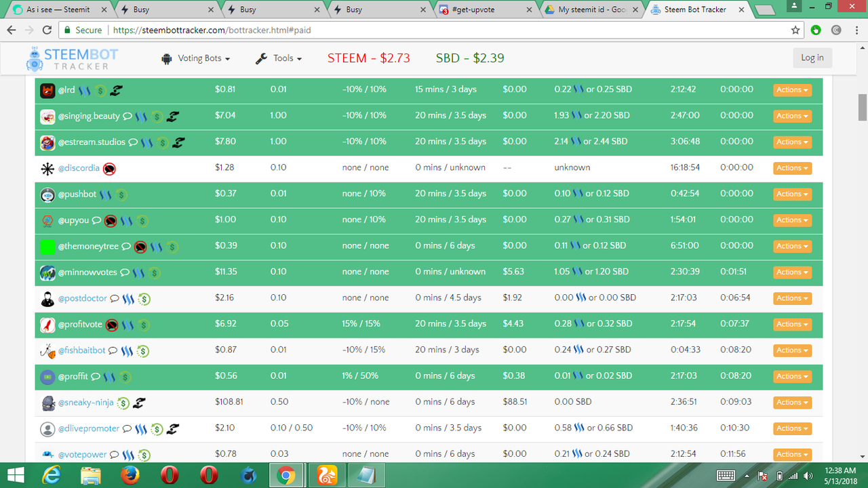
Task: Click the red banned icon beside @profitvote
Action: (x=112, y=325)
